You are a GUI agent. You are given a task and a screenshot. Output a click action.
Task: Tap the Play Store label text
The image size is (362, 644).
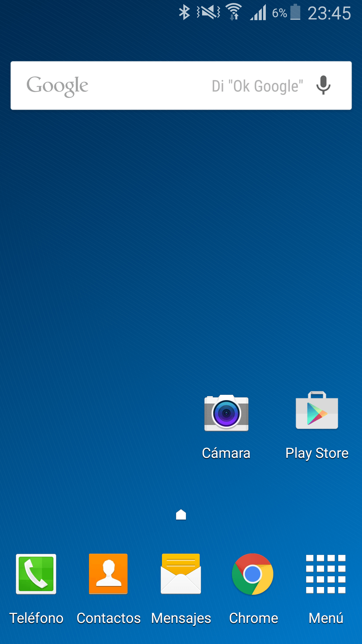point(317,453)
